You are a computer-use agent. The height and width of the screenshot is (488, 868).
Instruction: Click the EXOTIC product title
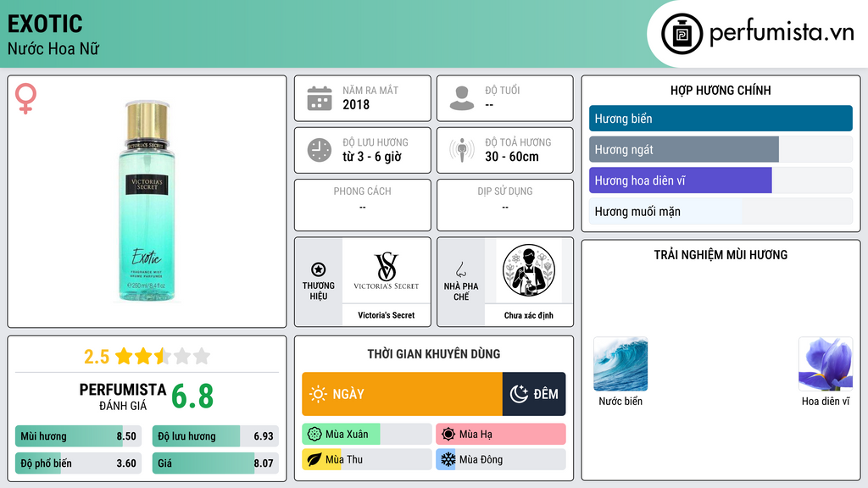pos(45,24)
